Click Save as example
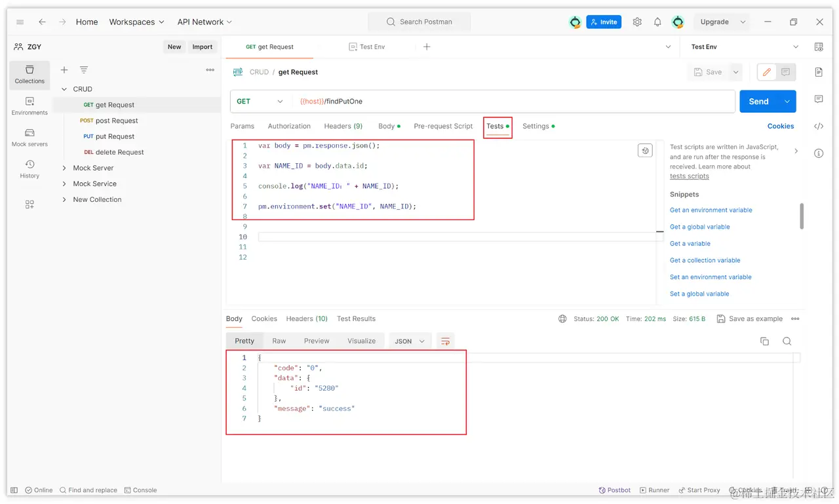839x504 pixels. tap(750, 319)
